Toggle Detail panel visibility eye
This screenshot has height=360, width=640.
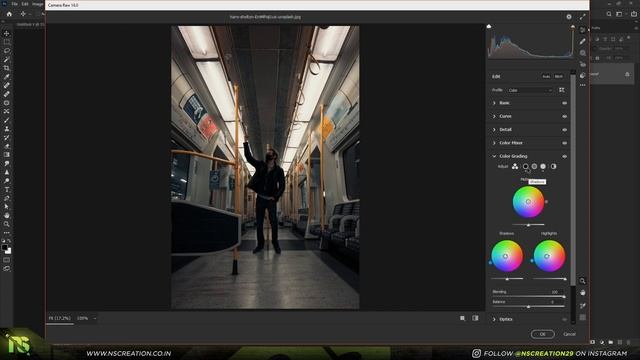point(564,130)
